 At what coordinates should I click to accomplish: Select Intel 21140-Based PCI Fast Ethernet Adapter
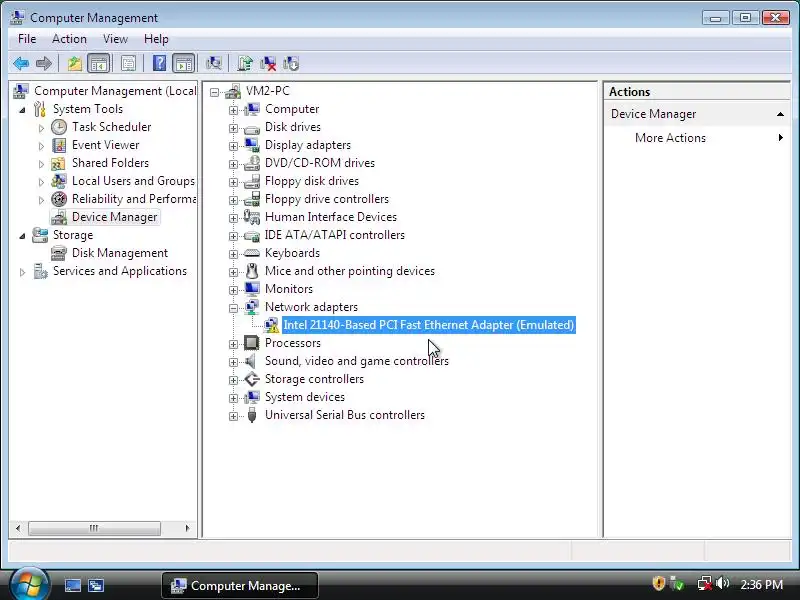[429, 325]
